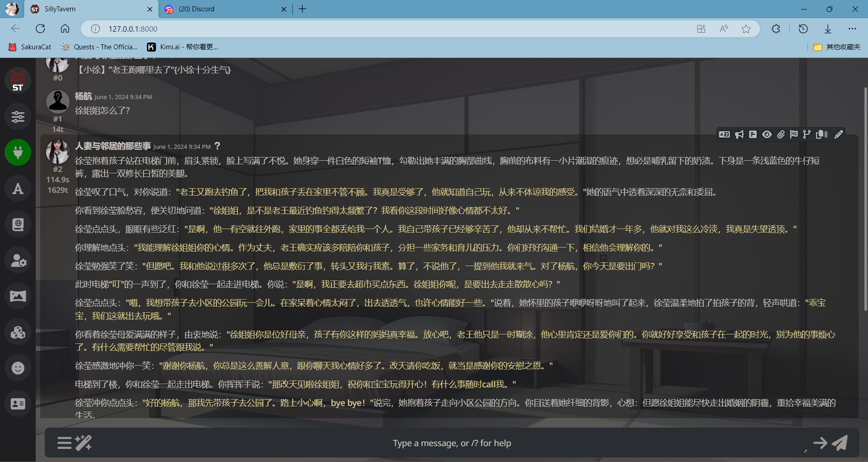Edit message with the pencil icon
Viewport: 868px width, 462px height.
click(x=839, y=134)
